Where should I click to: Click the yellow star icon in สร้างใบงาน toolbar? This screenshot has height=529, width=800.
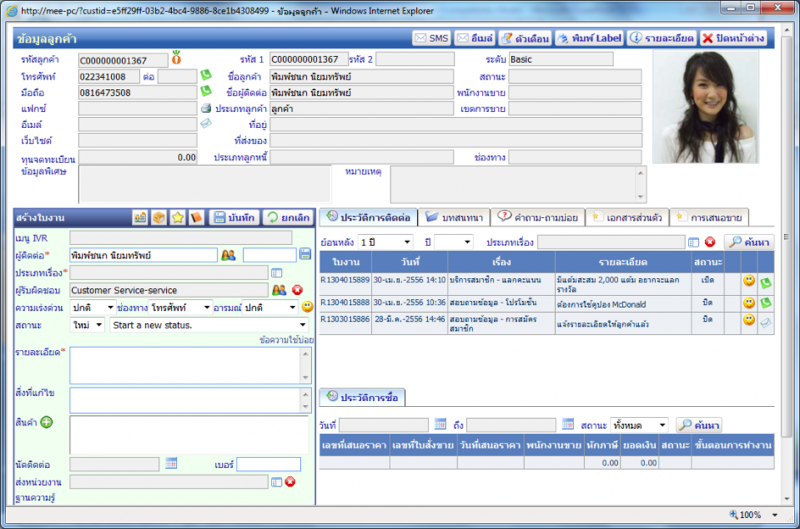(x=178, y=218)
